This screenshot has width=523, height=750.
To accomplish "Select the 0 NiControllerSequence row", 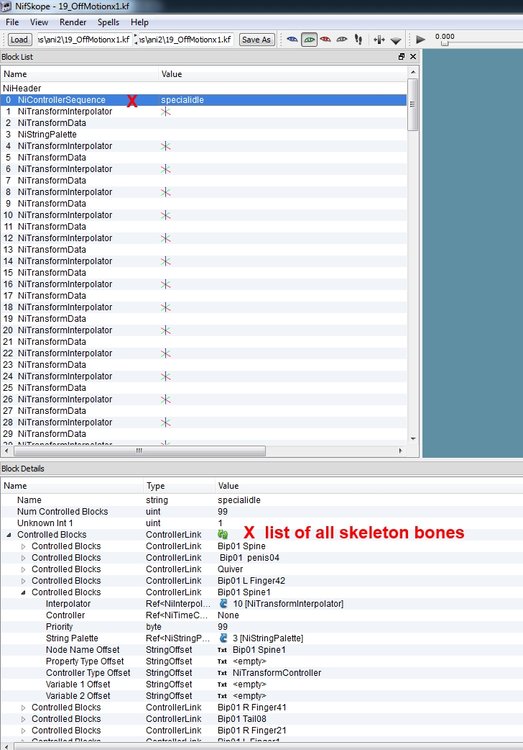I will pos(204,100).
